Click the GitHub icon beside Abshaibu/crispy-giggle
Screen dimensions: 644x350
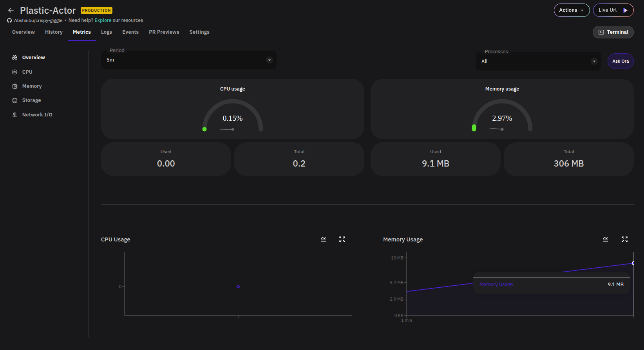point(9,20)
